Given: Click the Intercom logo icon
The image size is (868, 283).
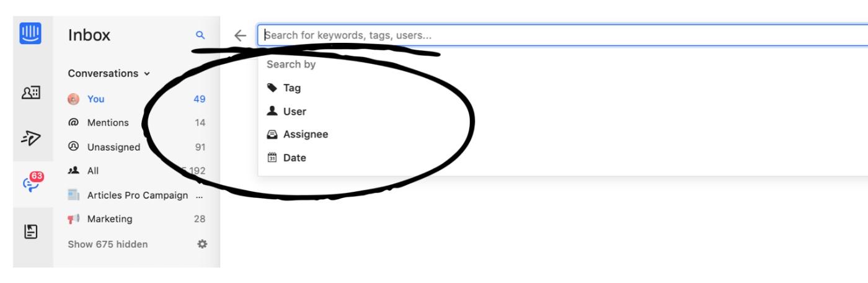Looking at the screenshot, I should click(x=30, y=33).
